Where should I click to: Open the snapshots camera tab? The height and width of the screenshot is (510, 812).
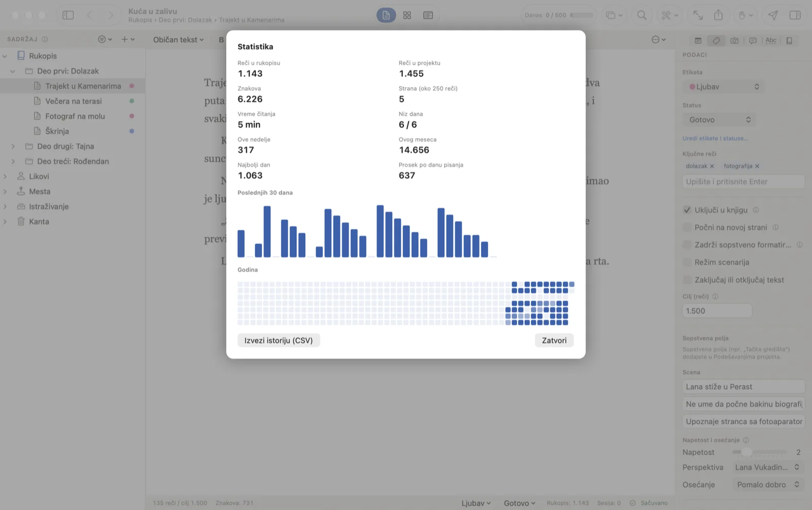point(734,41)
